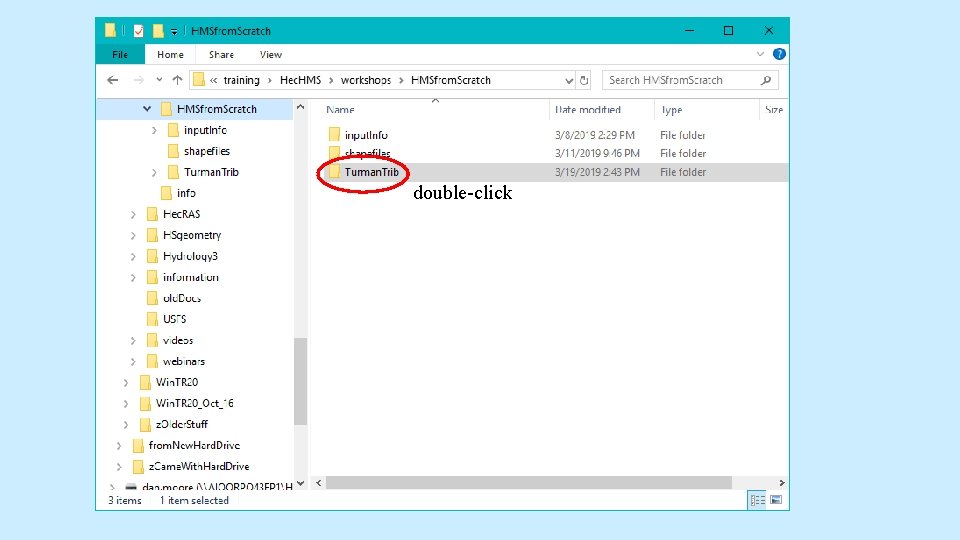Go up one folder level

(x=178, y=80)
